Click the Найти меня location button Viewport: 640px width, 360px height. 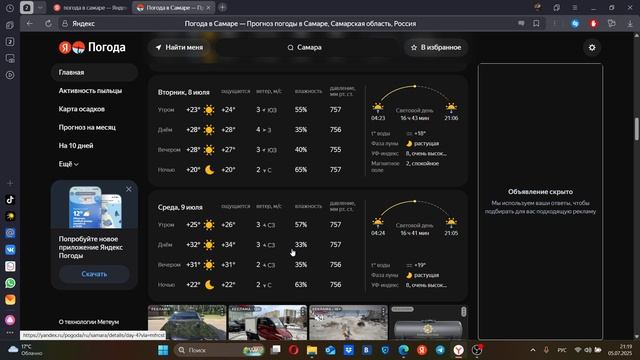[179, 47]
